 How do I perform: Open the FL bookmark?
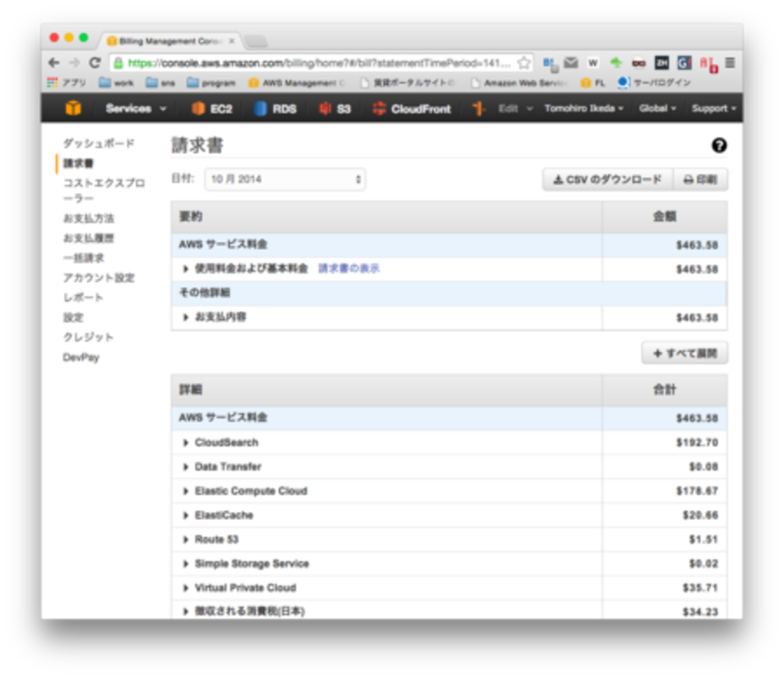593,83
